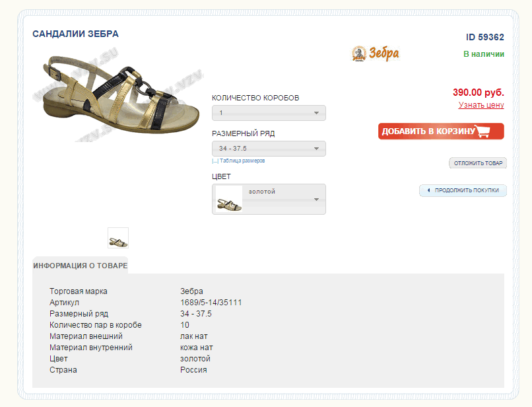
Task: Click the Зебра brand logo
Action: point(376,54)
